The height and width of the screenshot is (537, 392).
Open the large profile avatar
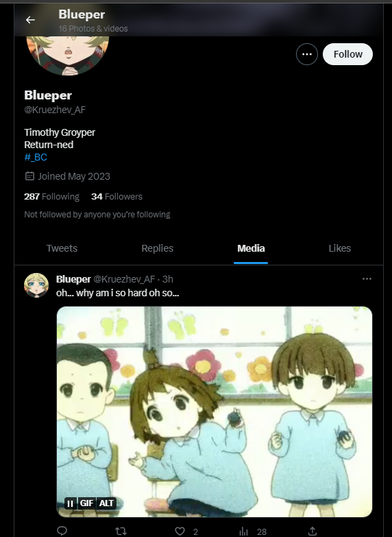point(67,55)
